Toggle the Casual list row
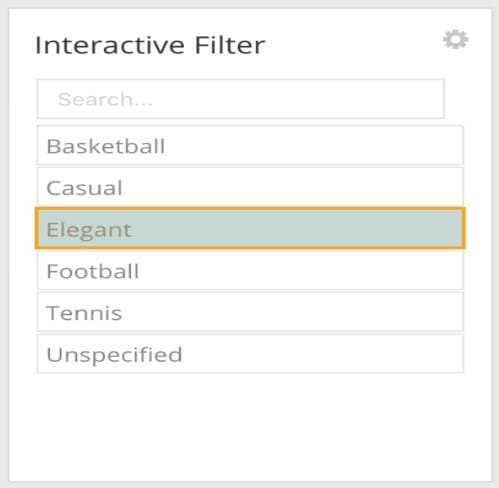The height and width of the screenshot is (488, 499). [250, 187]
